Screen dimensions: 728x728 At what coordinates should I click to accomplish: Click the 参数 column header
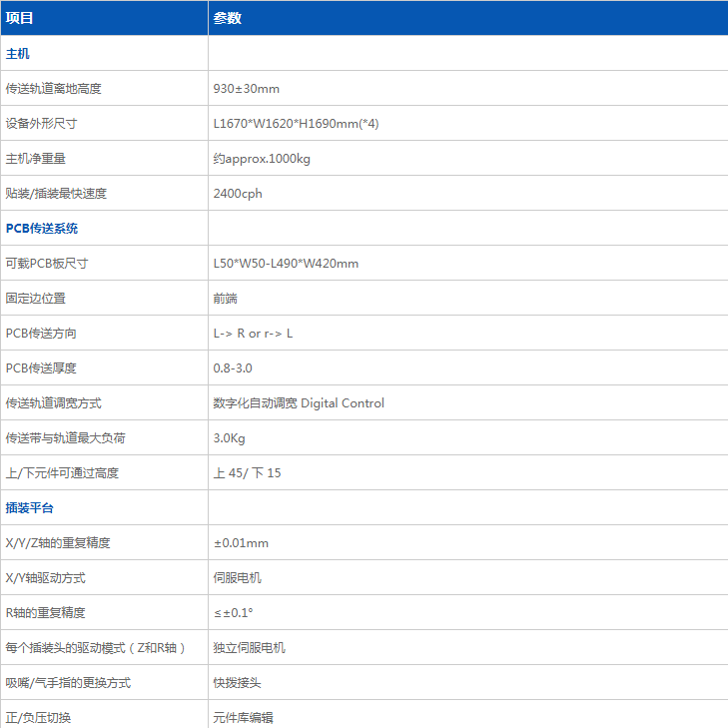pyautogui.click(x=227, y=18)
